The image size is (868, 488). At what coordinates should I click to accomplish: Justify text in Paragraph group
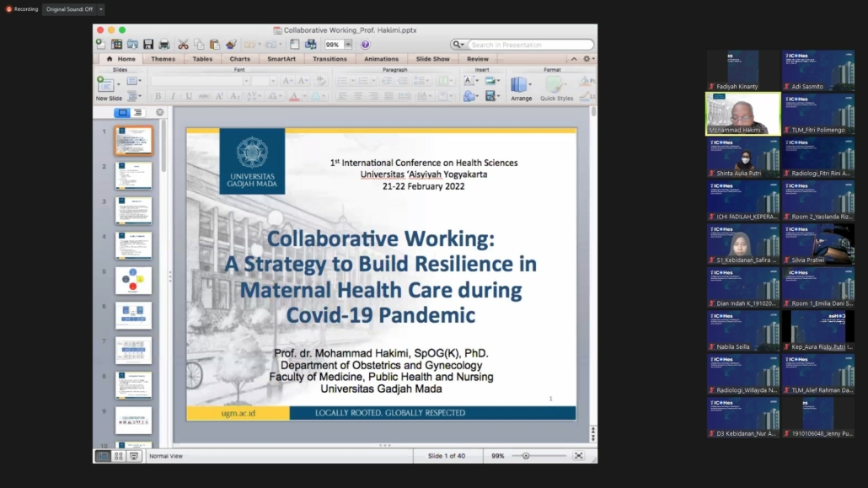(x=388, y=96)
